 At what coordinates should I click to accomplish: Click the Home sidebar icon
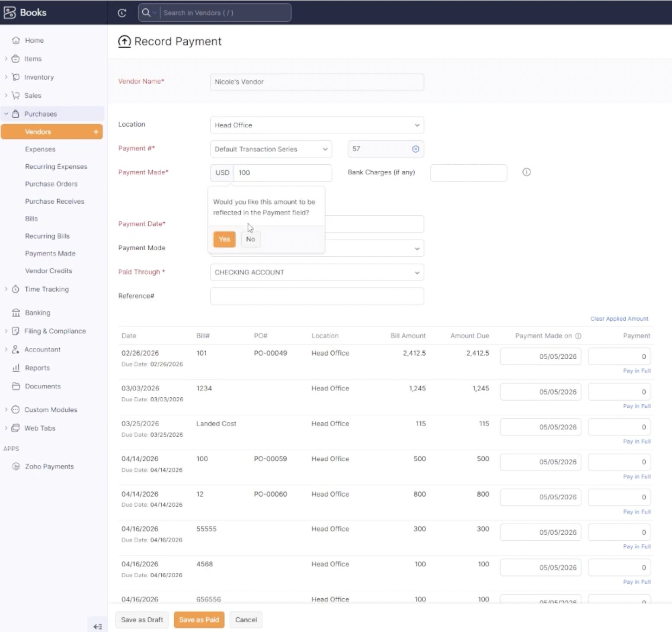16,40
